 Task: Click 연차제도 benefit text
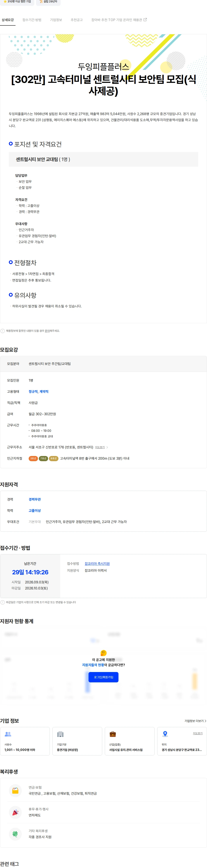[x=34, y=815]
